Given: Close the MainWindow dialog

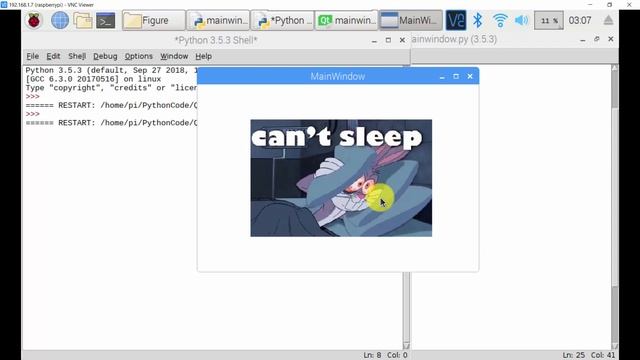Looking at the screenshot, I should coord(470,76).
